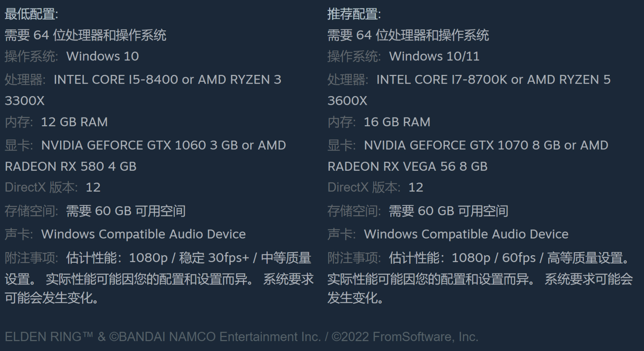Click the DirectX 版本 label under 最低配置

pos(41,187)
